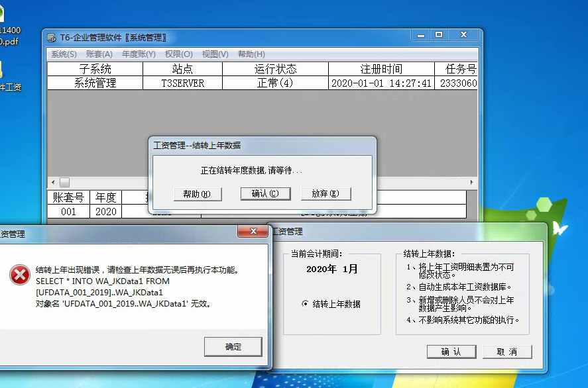Click the T6 application icon in title bar

[x=51, y=38]
